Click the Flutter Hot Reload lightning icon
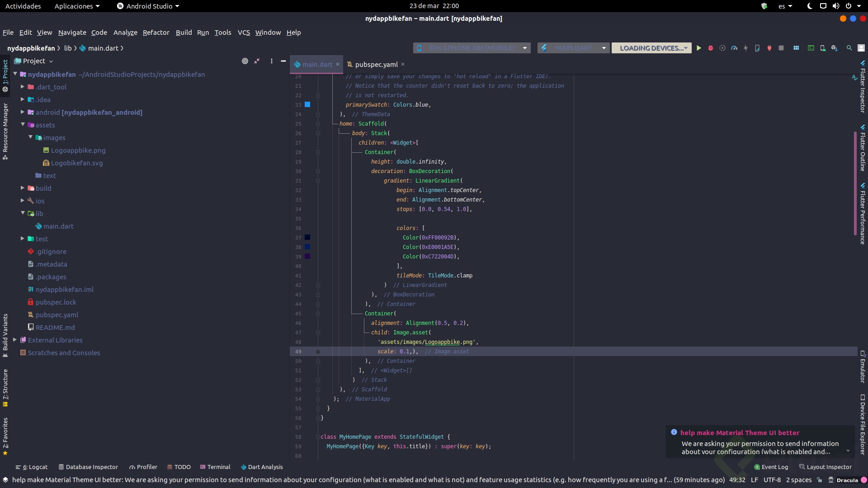This screenshot has height=488, width=868. tap(745, 48)
